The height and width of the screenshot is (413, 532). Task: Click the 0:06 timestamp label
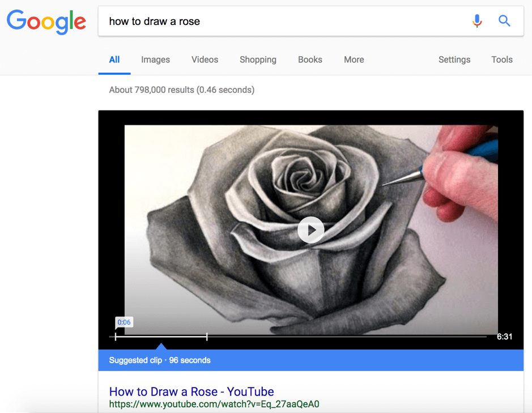pos(124,322)
